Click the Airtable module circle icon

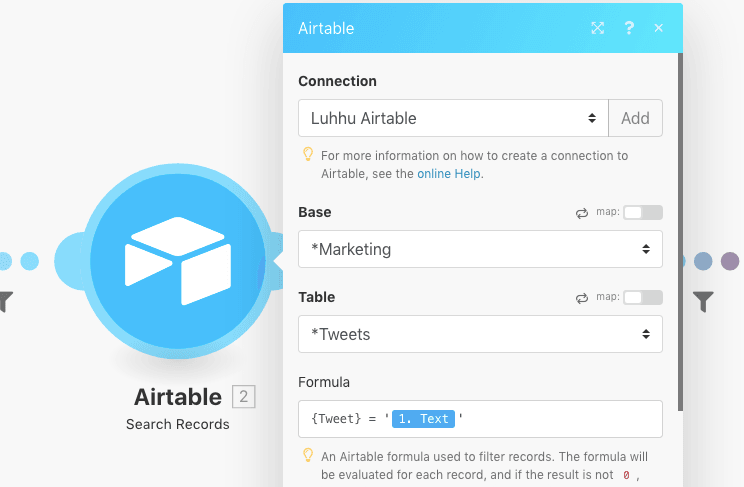click(x=177, y=260)
